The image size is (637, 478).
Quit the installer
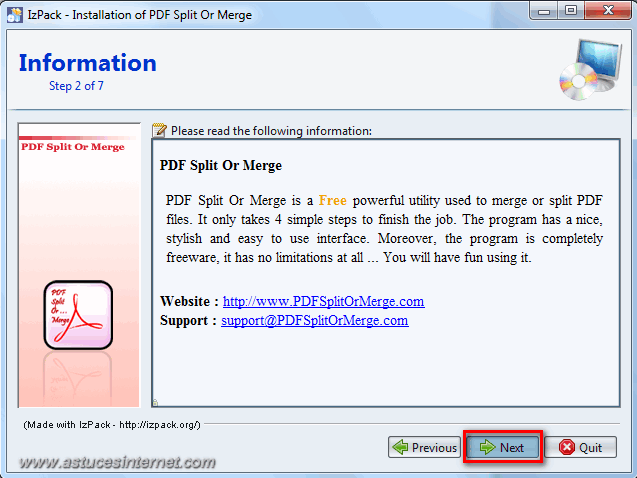(581, 447)
